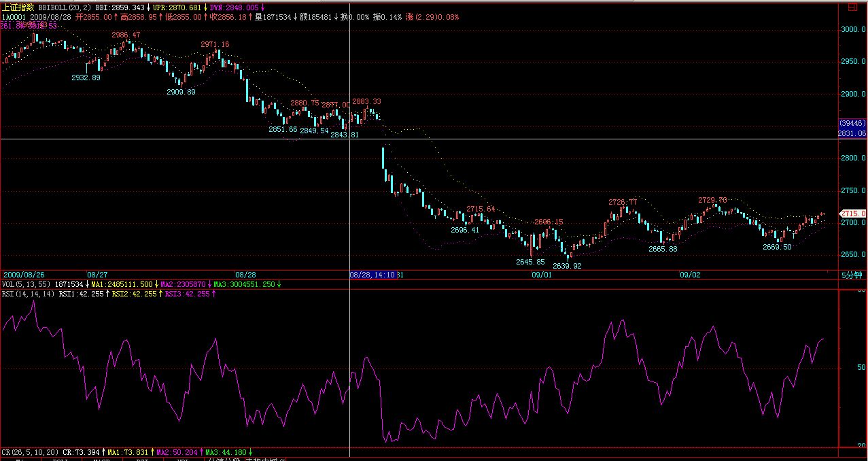Image resolution: width=868 pixels, height=461 pixels.
Task: Click the peak label 2729.70
Action: click(713, 200)
